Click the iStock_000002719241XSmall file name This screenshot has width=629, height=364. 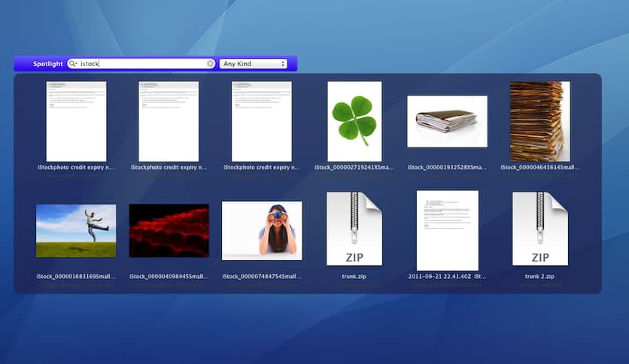pos(354,168)
